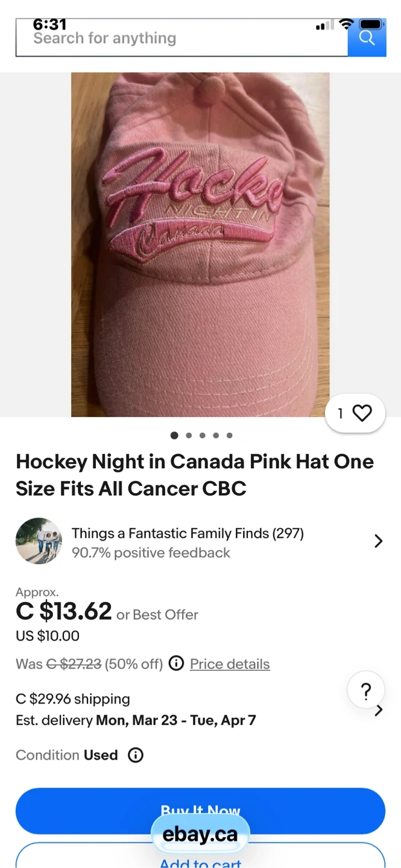401x868 pixels.
Task: Open price info circle icon
Action: point(176,664)
